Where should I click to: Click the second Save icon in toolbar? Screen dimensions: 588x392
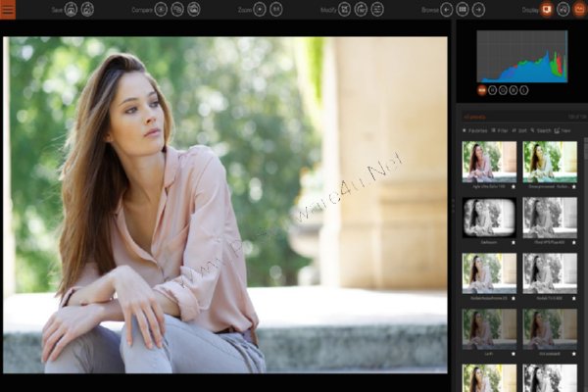[87, 10]
